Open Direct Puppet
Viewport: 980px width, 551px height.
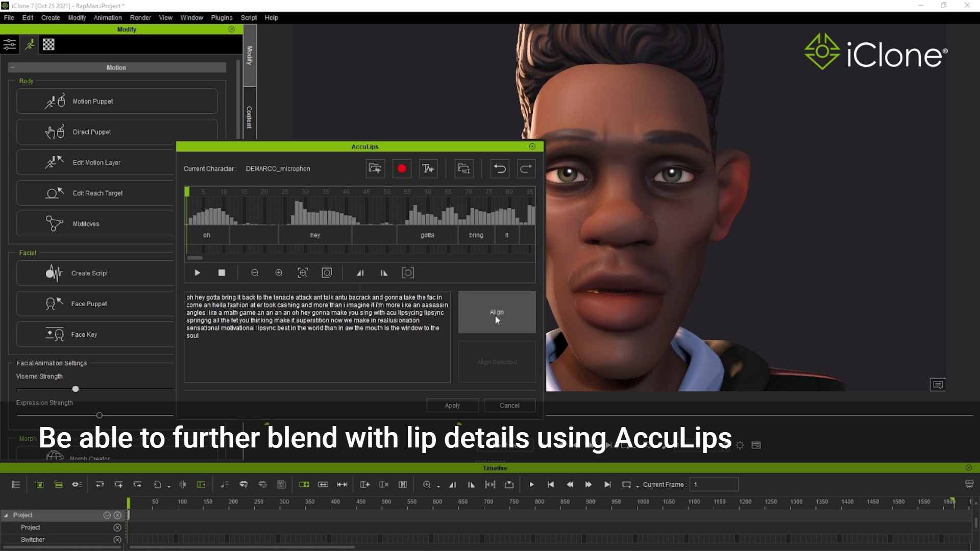[x=117, y=132]
